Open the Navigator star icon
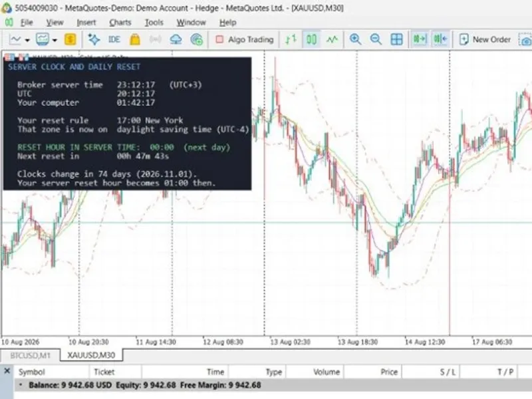This screenshot has width=532, height=399. pyautogui.click(x=94, y=39)
